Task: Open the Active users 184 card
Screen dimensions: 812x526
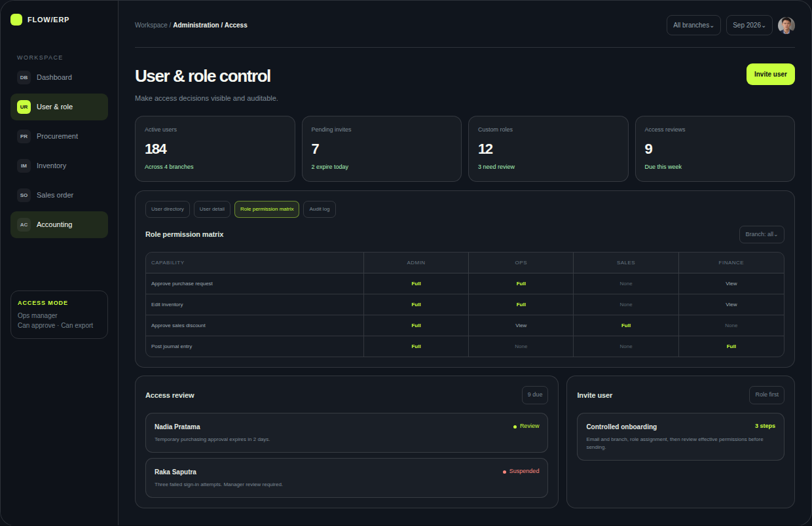Action: click(215, 149)
